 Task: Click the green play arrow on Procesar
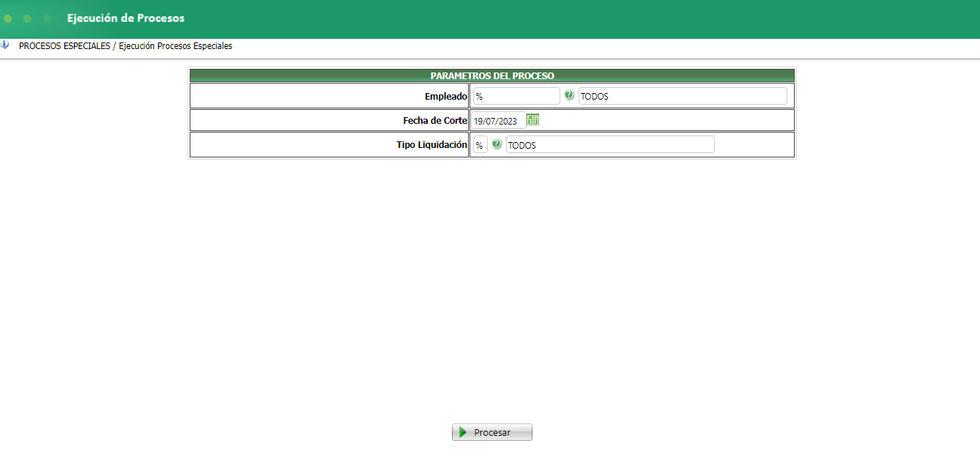(x=463, y=432)
